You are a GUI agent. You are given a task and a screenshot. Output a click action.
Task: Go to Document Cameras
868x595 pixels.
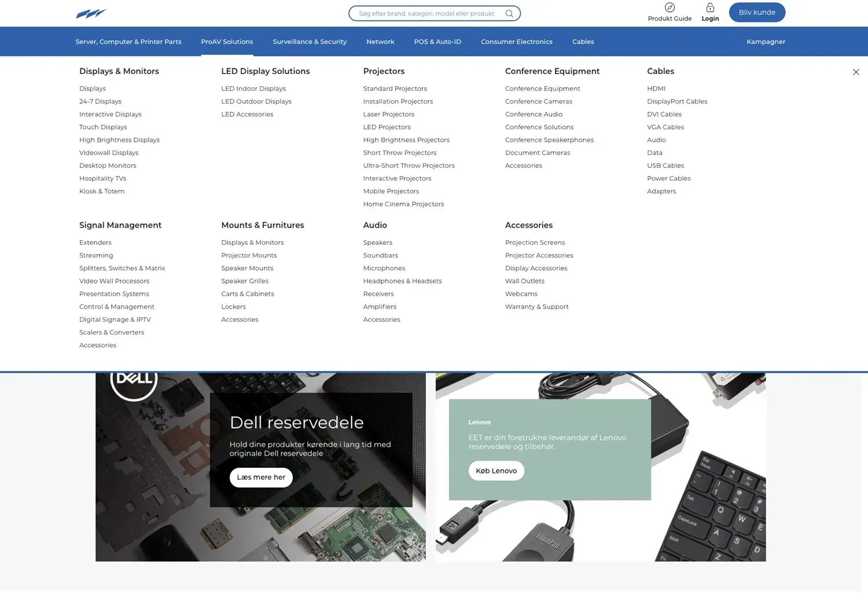tap(538, 153)
